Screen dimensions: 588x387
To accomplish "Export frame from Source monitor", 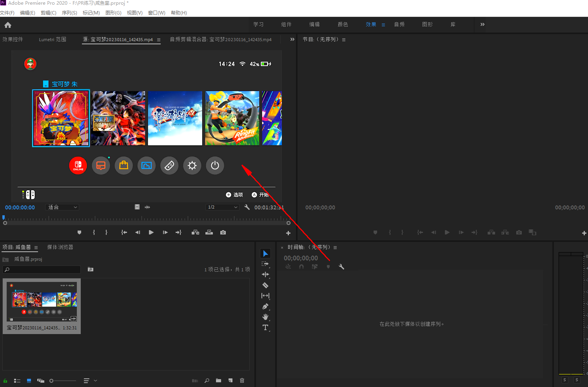I will [223, 233].
